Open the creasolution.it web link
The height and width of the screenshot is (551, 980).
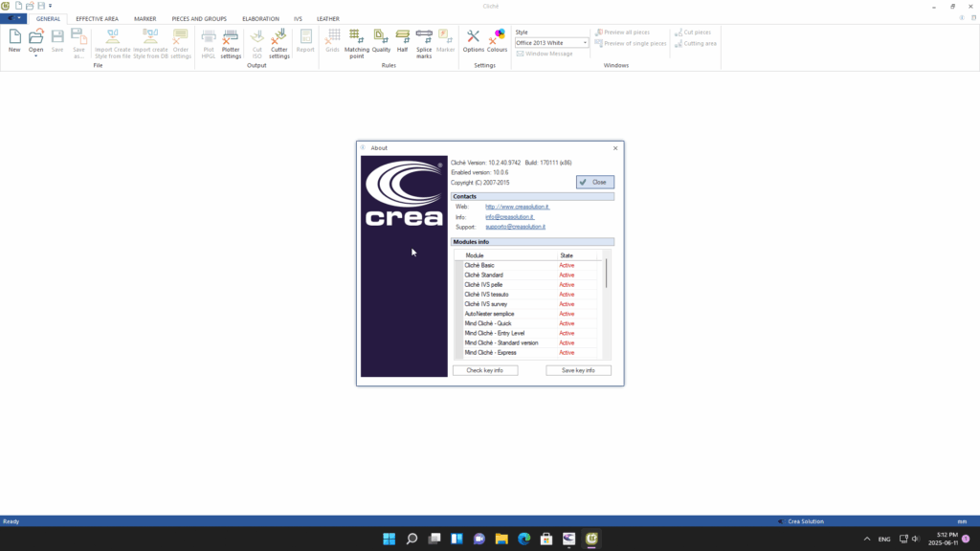coord(517,207)
